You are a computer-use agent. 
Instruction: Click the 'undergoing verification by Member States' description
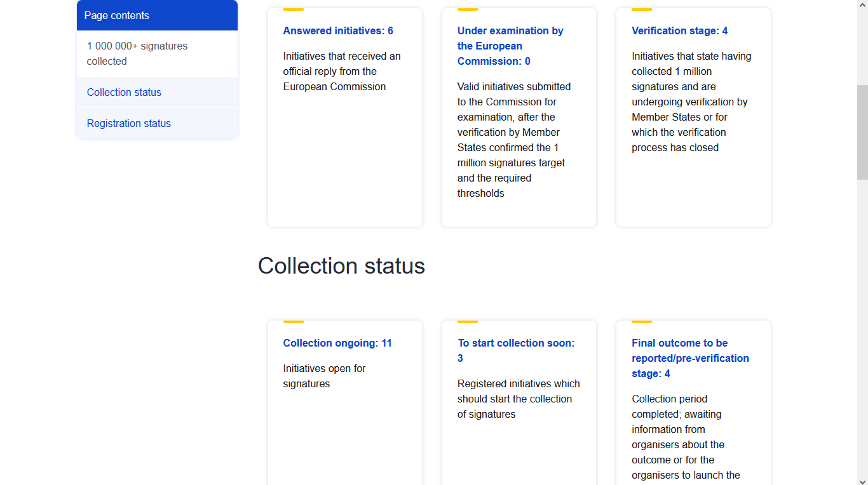(689, 102)
